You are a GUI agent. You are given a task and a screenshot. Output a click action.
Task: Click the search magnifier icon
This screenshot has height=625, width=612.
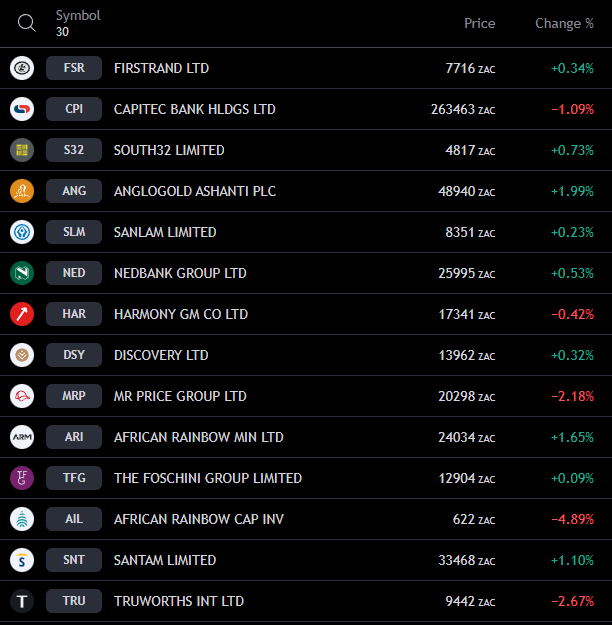pos(26,23)
